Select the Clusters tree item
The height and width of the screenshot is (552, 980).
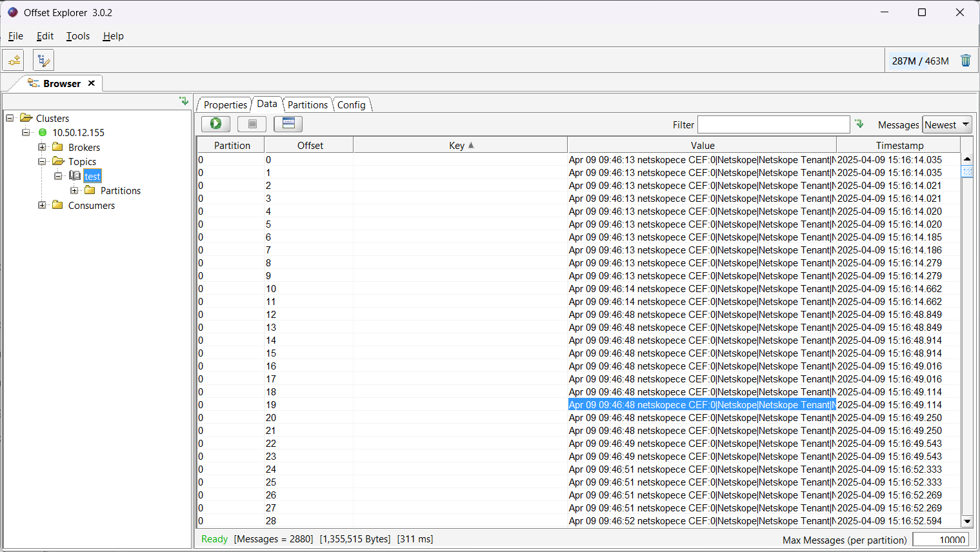(x=52, y=118)
